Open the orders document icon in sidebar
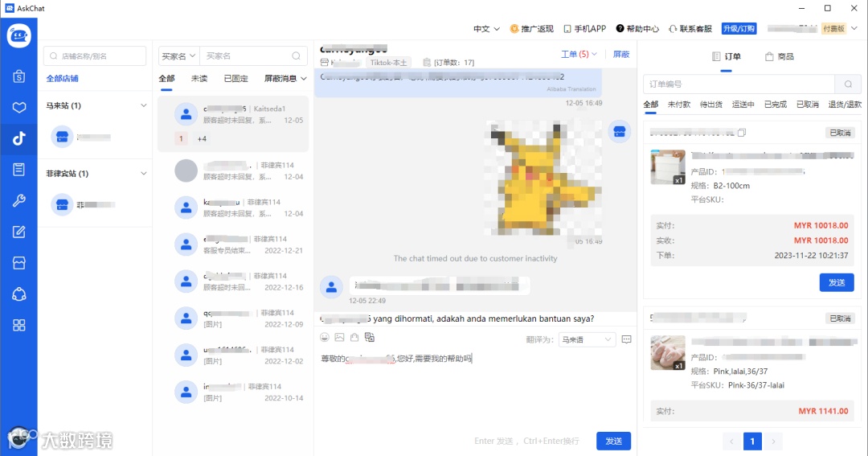This screenshot has height=456, width=868. point(18,169)
